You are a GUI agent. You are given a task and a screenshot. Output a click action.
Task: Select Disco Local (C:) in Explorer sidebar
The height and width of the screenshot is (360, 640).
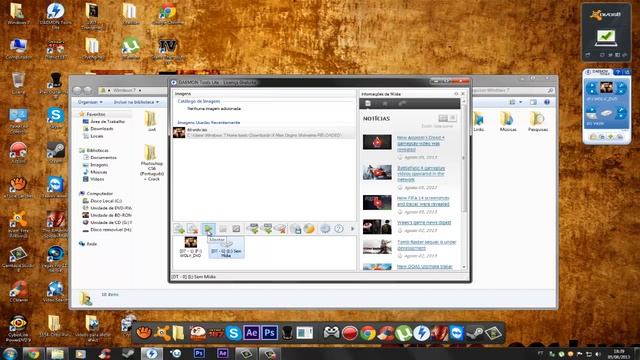[x=102, y=201]
